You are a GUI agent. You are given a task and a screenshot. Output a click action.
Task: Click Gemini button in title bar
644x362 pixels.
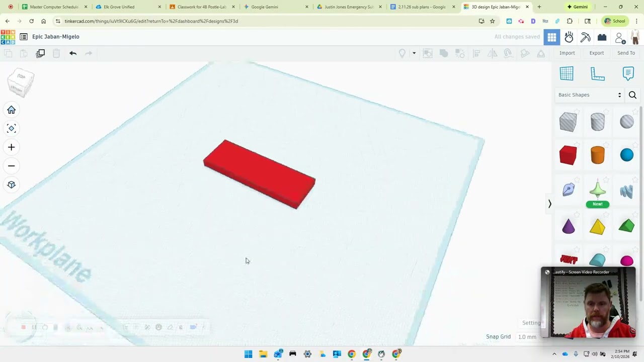(x=577, y=7)
